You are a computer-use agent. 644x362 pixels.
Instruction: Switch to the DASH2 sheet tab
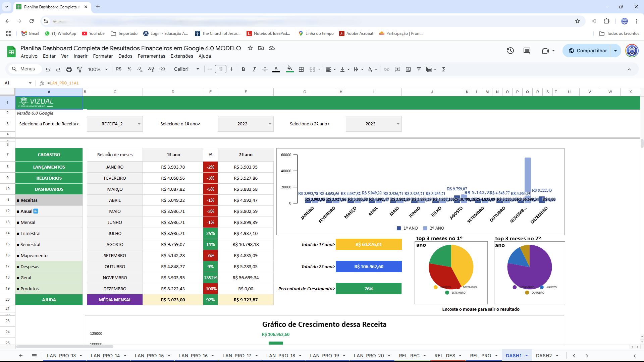click(x=543, y=356)
